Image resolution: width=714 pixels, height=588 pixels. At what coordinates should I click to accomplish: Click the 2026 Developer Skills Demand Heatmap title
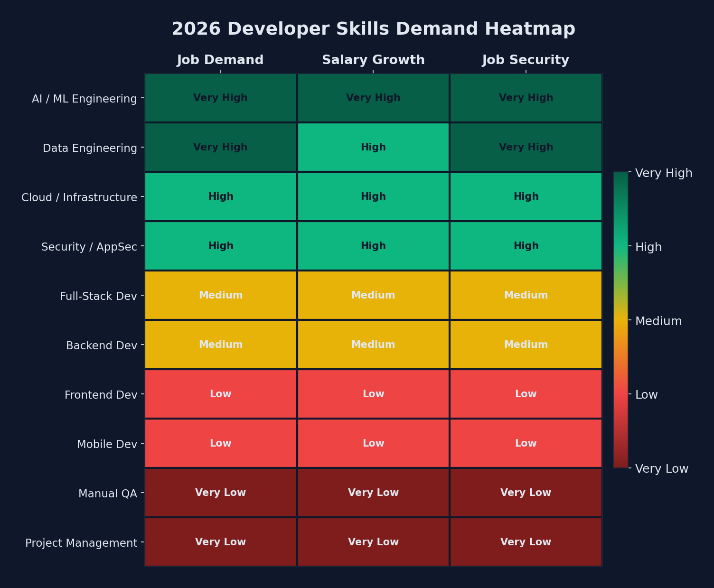click(x=373, y=28)
